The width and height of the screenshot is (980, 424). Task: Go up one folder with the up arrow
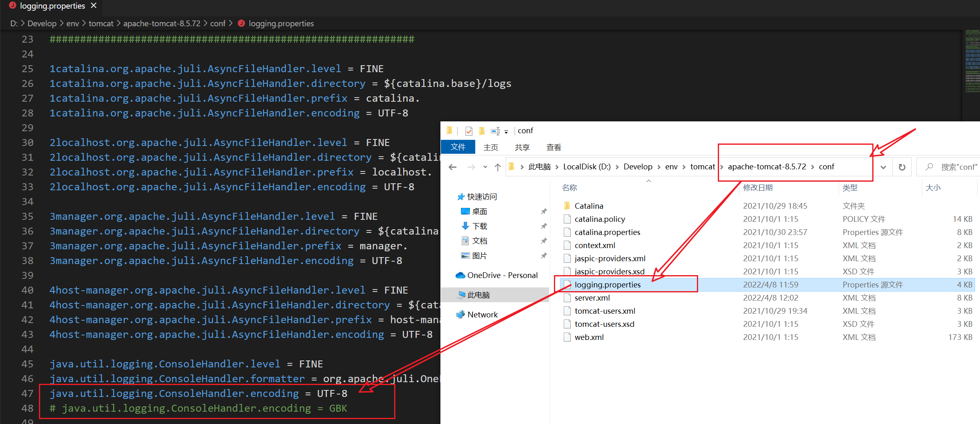click(x=497, y=167)
